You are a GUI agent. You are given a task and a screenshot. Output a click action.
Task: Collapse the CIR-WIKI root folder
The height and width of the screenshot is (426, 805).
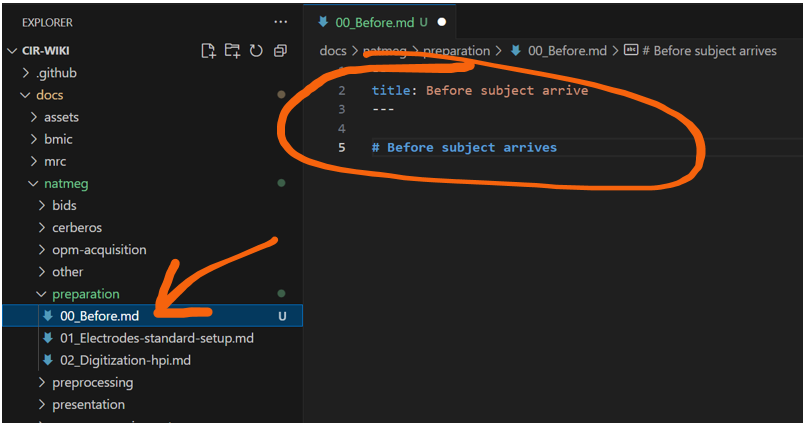12,51
